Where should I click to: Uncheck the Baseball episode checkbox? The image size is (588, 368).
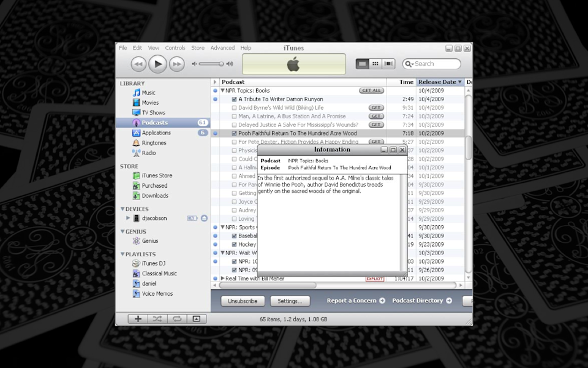coord(235,236)
